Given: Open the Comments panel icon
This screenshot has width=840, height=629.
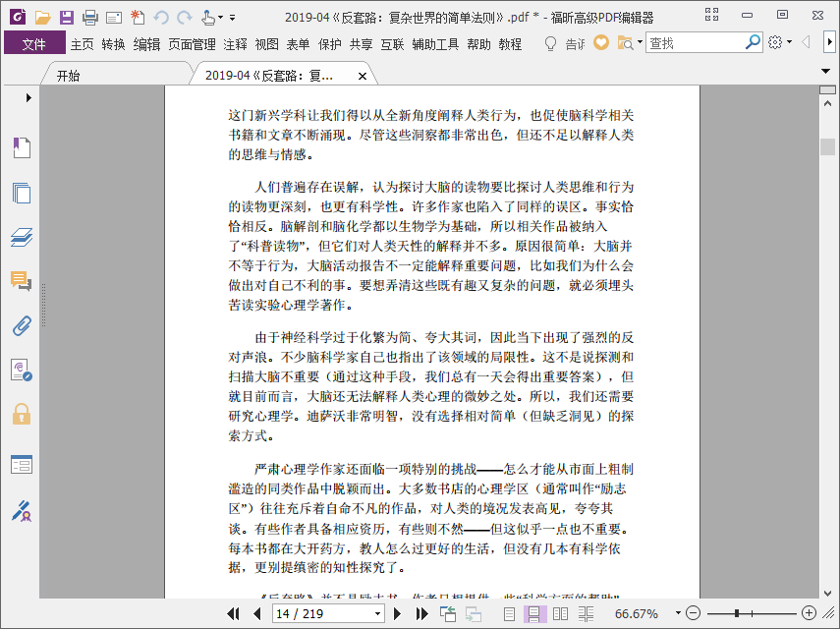Looking at the screenshot, I should (x=22, y=281).
